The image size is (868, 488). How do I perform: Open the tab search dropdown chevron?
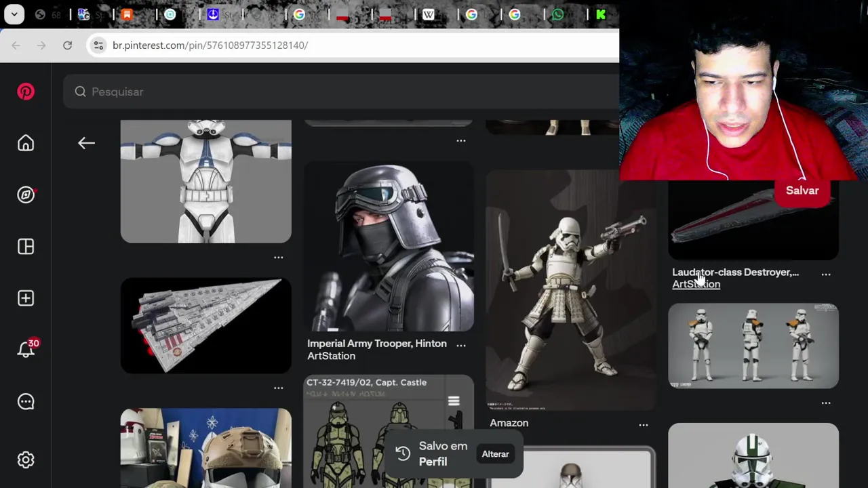click(14, 14)
